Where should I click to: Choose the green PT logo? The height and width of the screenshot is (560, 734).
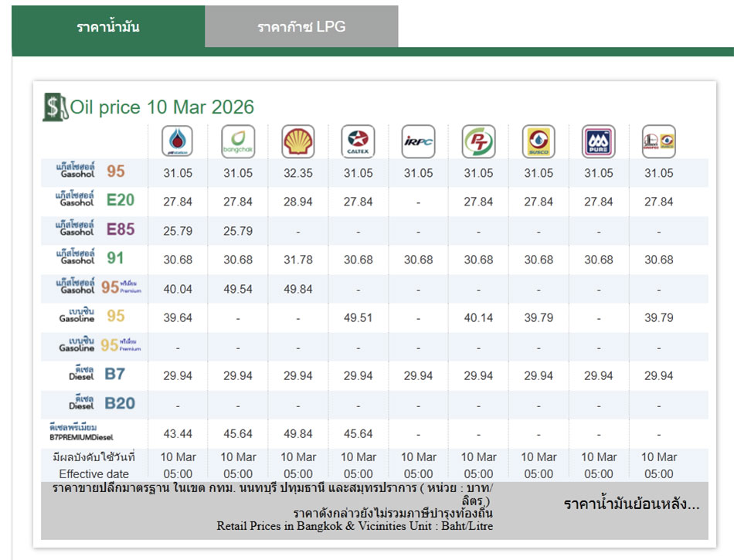(x=478, y=141)
